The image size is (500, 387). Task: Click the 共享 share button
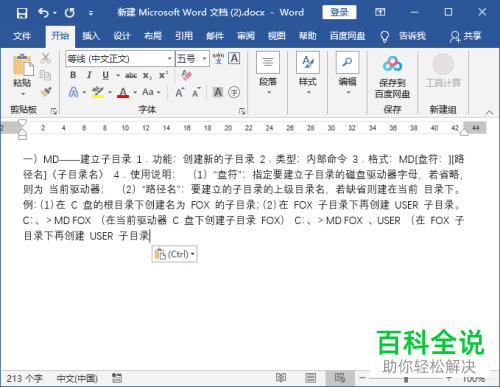[466, 36]
